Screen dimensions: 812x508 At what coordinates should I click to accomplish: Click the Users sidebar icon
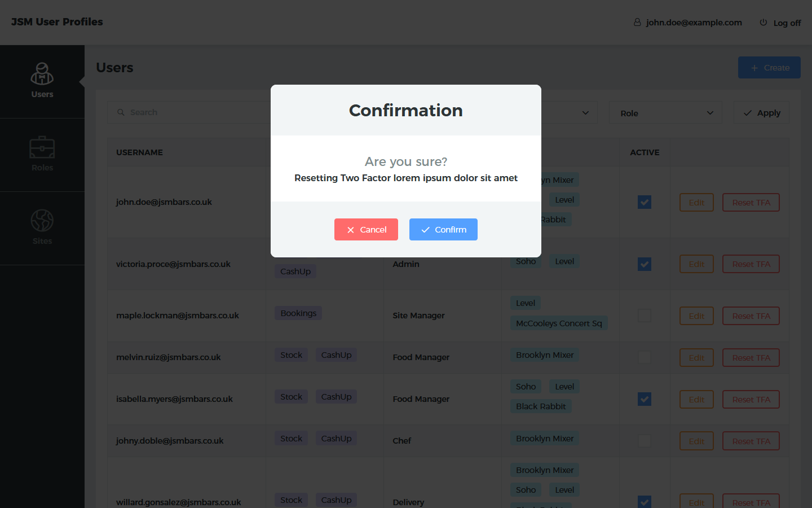tap(42, 74)
